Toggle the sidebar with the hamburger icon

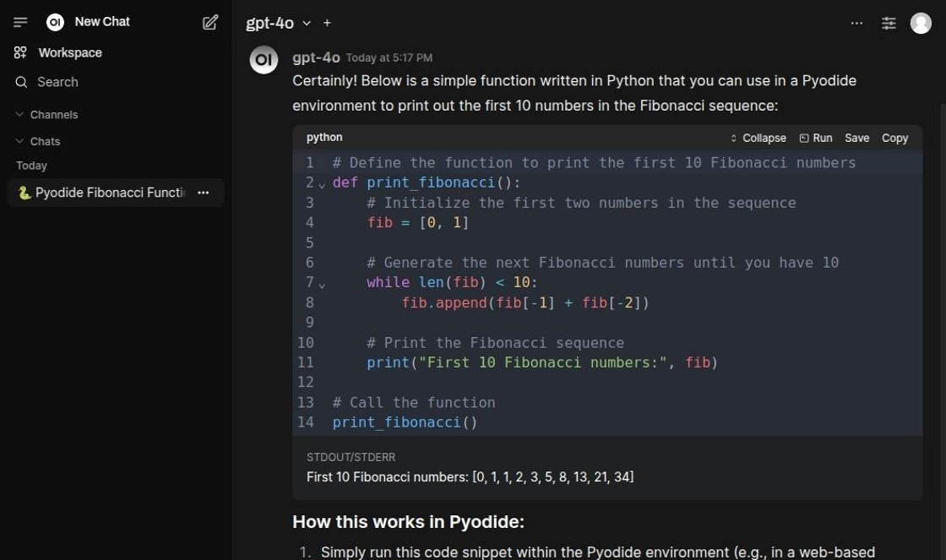[x=20, y=22]
